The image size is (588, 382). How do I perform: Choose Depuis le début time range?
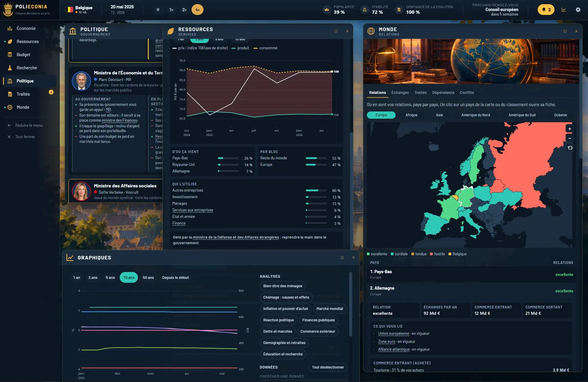pos(175,278)
